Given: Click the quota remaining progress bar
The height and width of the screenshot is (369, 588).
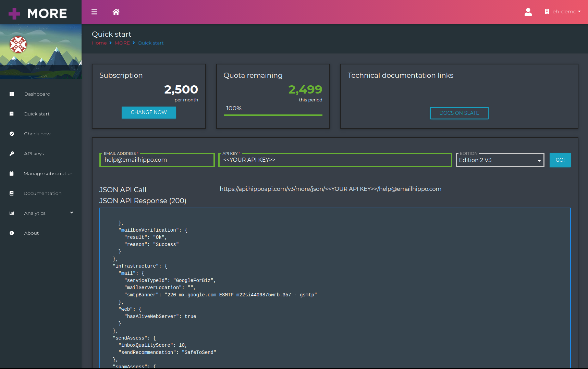Looking at the screenshot, I should click(272, 115).
